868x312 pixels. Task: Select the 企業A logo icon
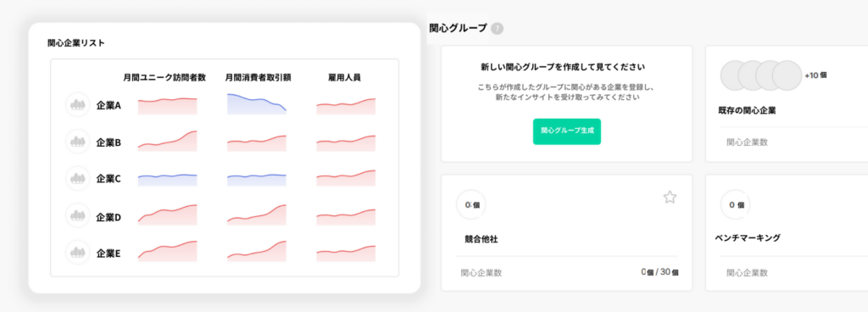[x=77, y=104]
